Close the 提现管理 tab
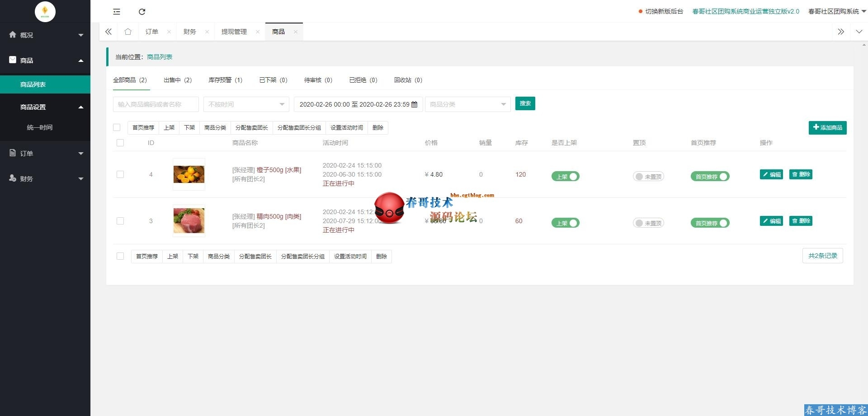 [x=258, y=32]
